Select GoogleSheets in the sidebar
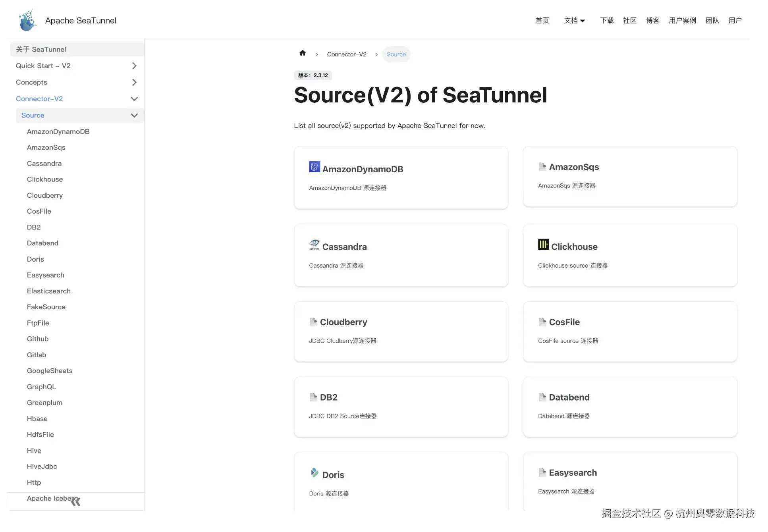 (50, 371)
